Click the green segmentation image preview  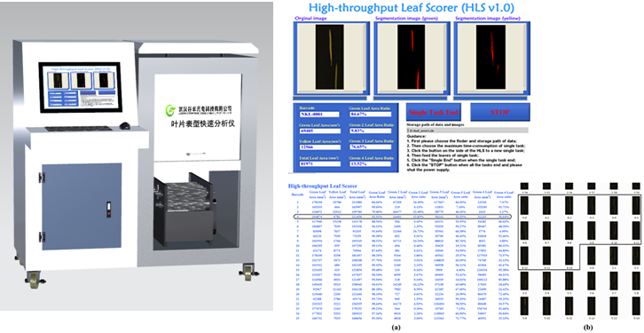coord(411,57)
